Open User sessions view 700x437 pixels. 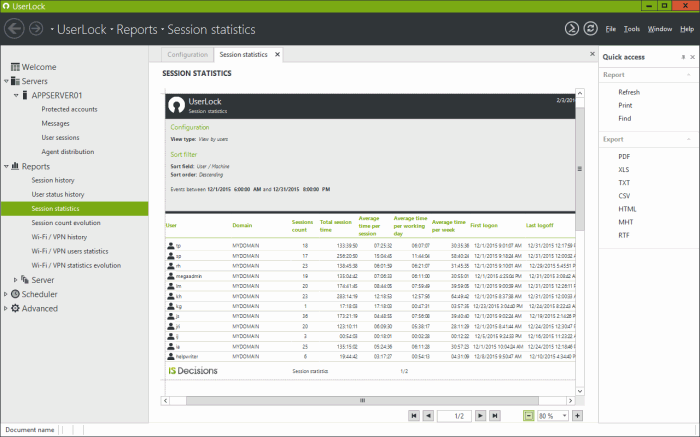point(60,138)
